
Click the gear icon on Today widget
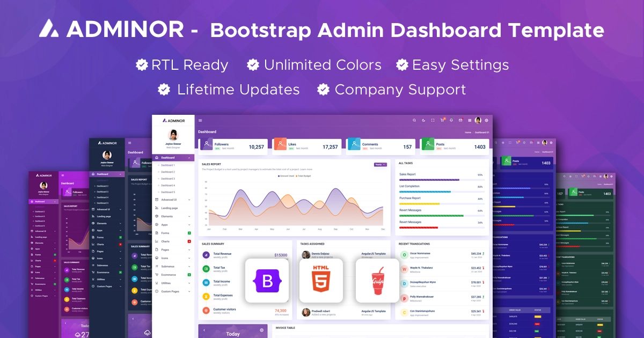click(x=262, y=330)
